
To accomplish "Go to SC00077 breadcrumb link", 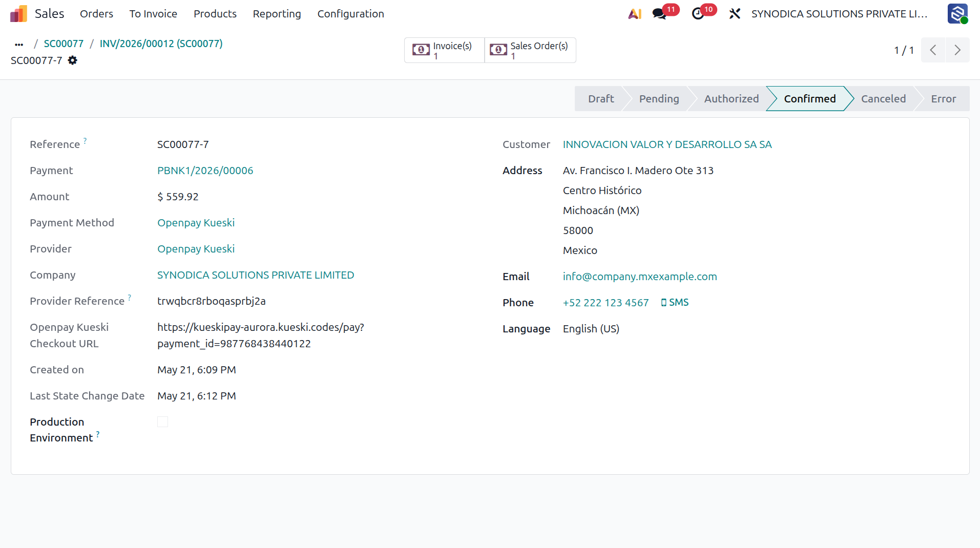I will pos(64,44).
